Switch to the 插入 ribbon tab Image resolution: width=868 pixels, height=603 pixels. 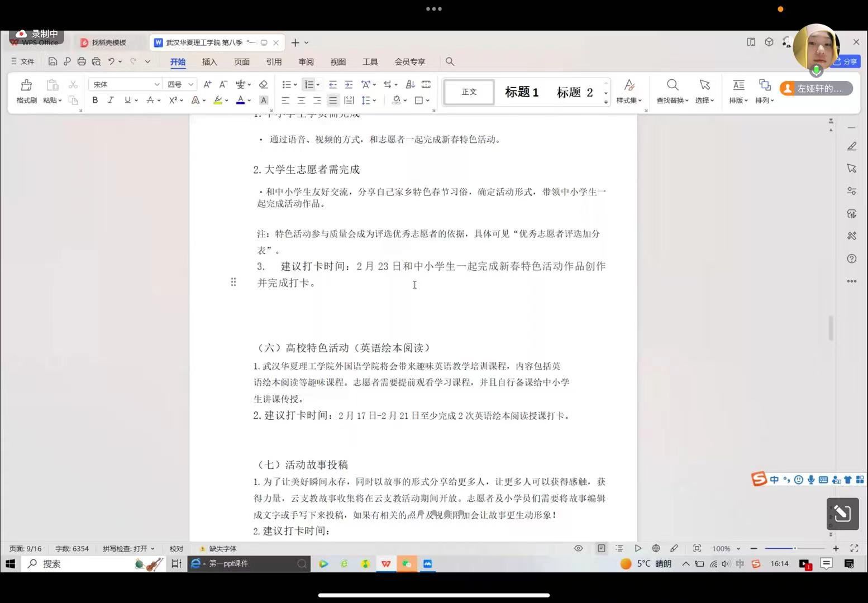209,62
